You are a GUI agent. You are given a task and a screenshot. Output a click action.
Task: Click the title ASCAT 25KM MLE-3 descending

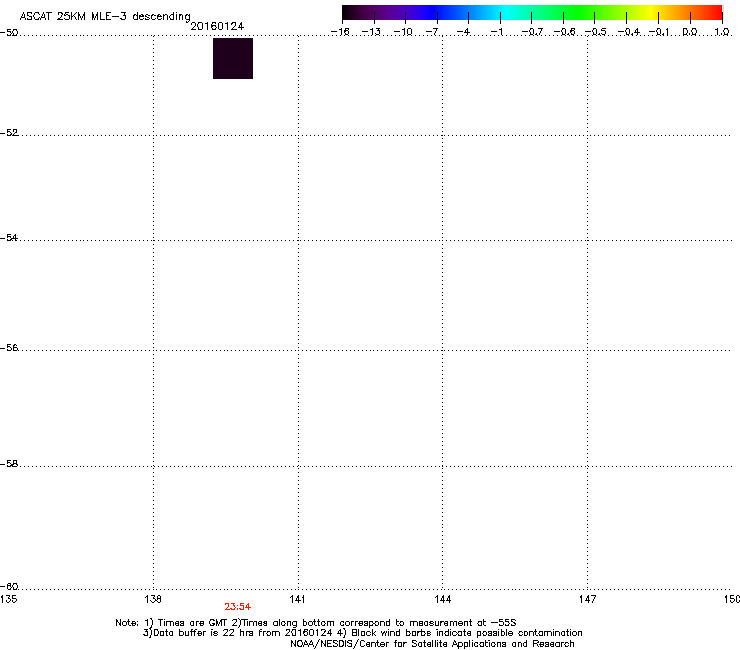tap(105, 16)
